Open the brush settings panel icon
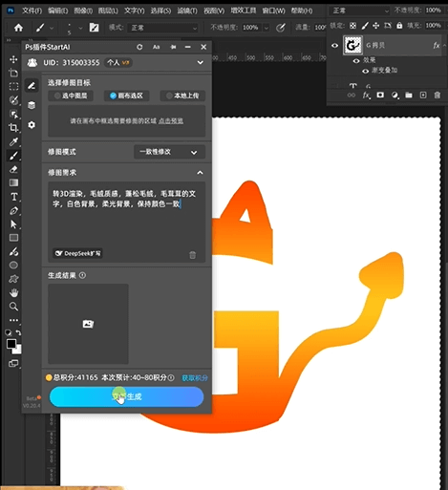This screenshot has height=490, width=448. pyautogui.click(x=94, y=28)
